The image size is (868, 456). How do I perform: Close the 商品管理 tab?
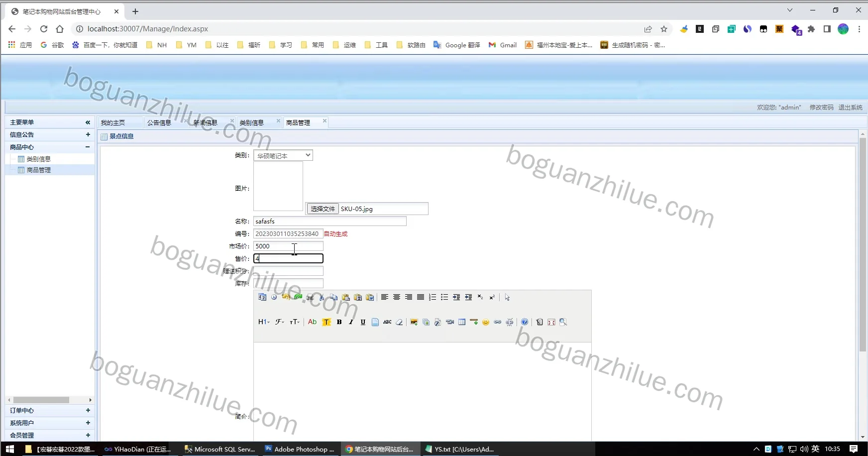click(325, 120)
